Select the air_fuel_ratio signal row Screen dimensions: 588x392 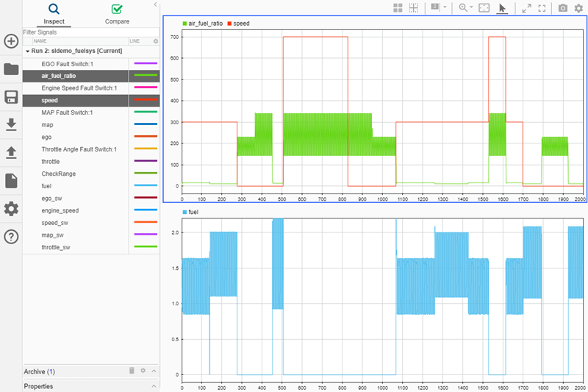point(91,76)
